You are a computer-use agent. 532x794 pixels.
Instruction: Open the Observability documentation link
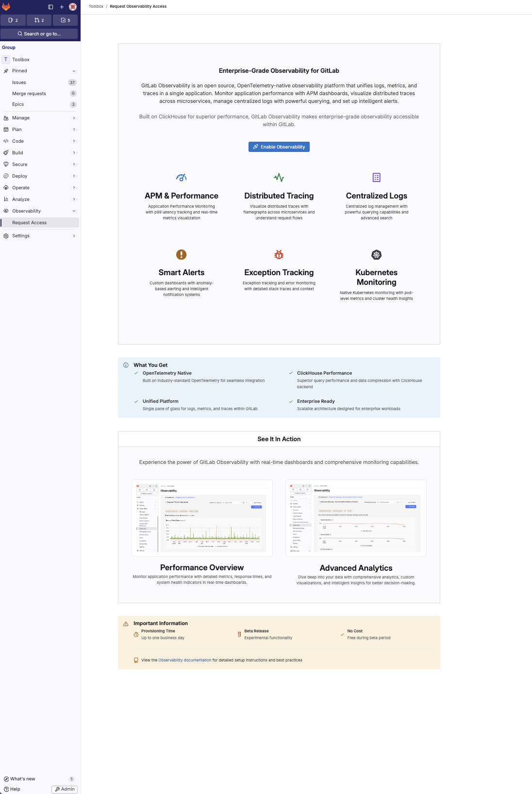[184, 660]
